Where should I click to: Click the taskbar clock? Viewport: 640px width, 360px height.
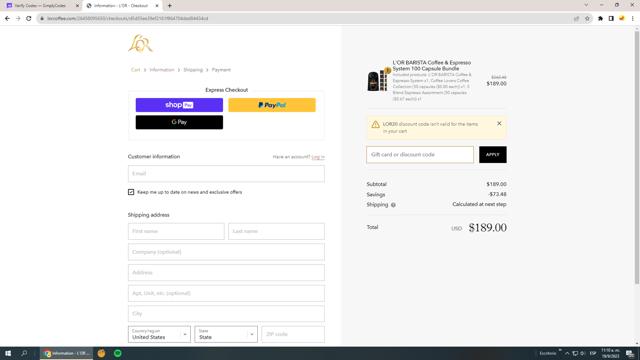click(x=610, y=353)
